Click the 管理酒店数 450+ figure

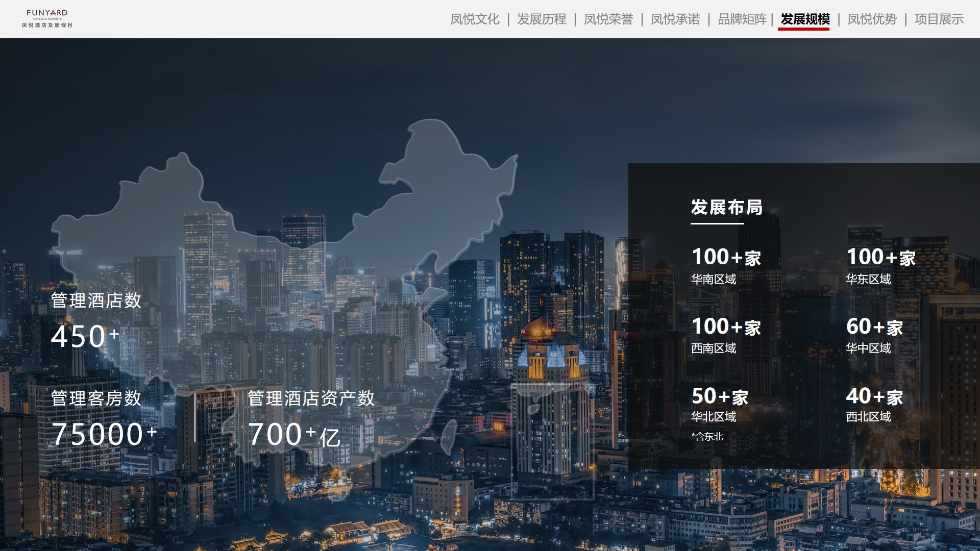pos(85,336)
